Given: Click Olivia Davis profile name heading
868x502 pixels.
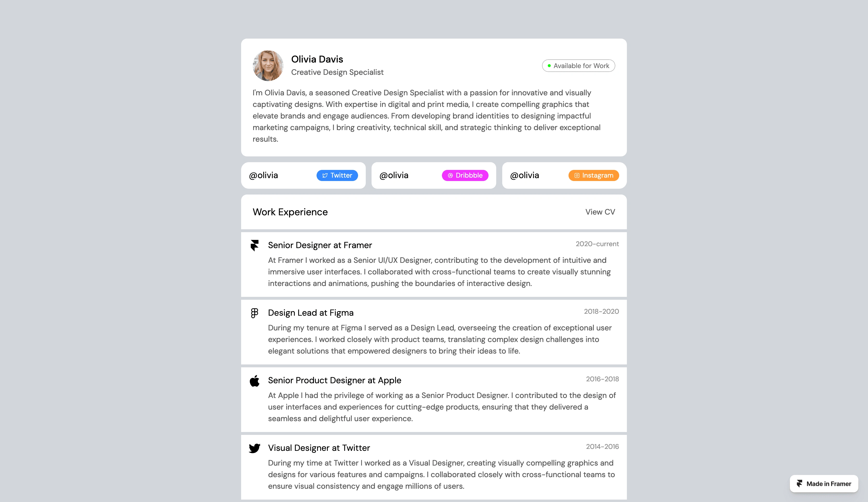Looking at the screenshot, I should tap(317, 59).
